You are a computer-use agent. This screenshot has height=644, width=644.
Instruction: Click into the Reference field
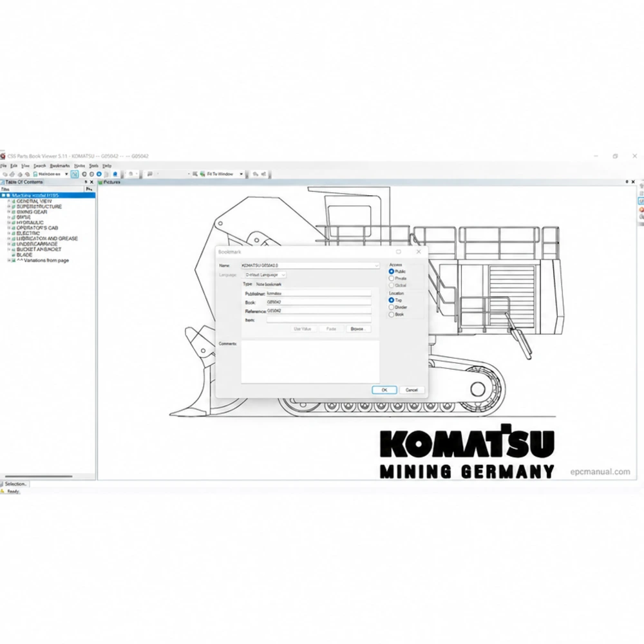point(319,311)
